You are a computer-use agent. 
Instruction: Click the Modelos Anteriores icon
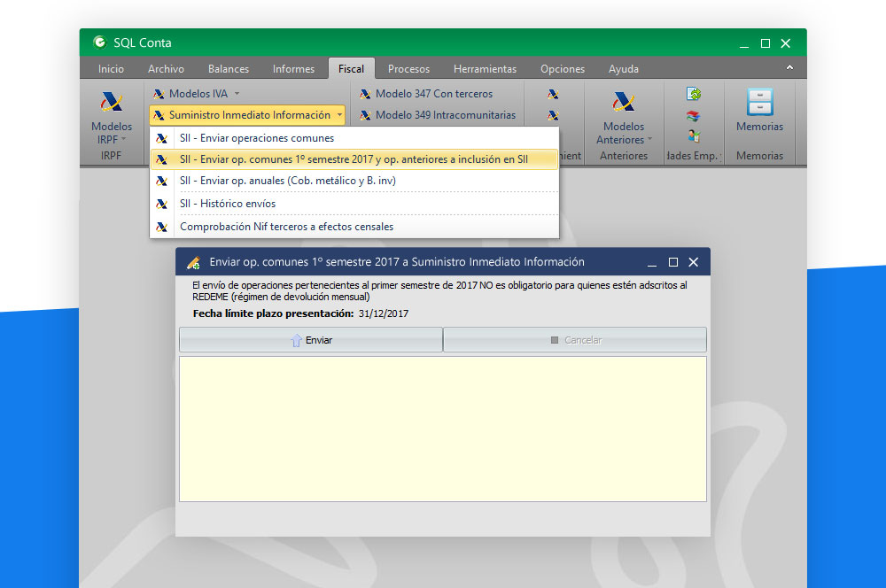(624, 103)
